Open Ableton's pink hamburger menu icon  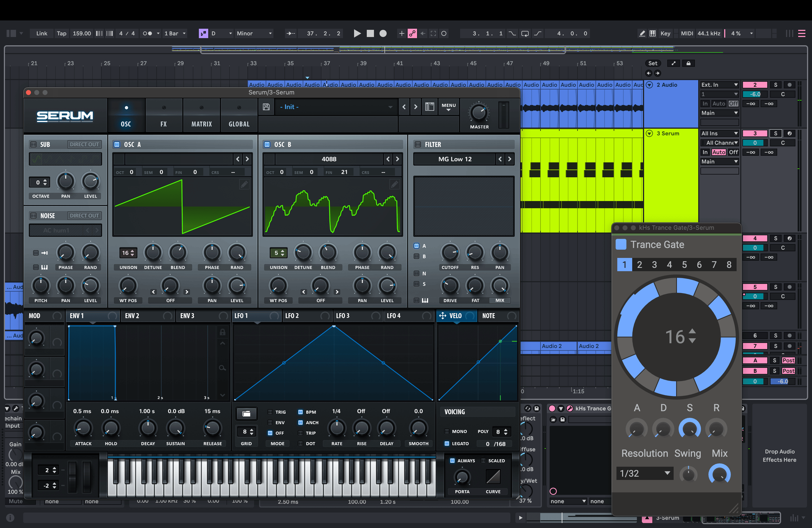[802, 33]
